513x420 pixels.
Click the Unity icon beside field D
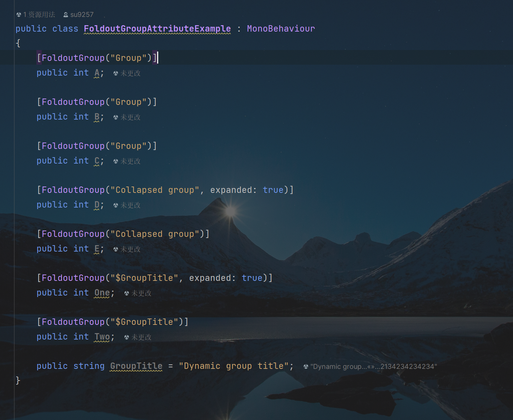(116, 205)
